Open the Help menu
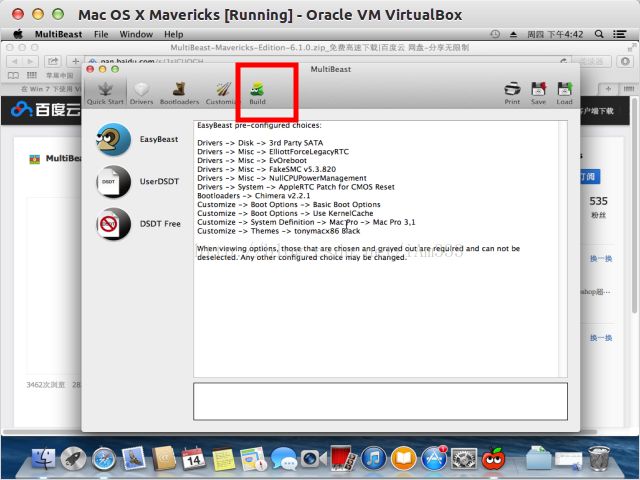The height and width of the screenshot is (480, 640). [x=173, y=34]
